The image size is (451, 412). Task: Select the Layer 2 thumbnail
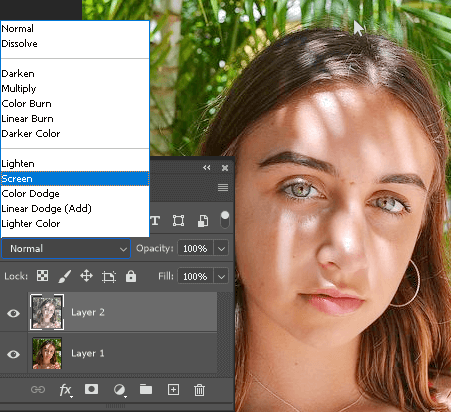pyautogui.click(x=47, y=312)
